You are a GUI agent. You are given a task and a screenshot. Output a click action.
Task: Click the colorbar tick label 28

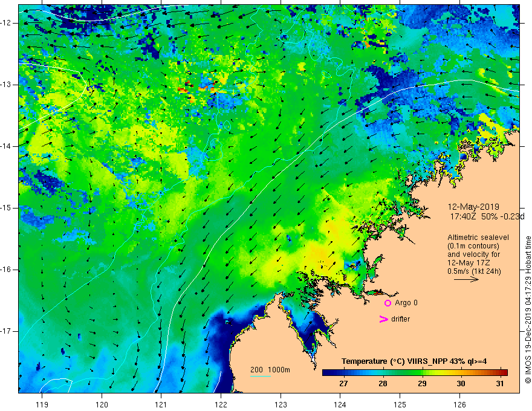(383, 384)
